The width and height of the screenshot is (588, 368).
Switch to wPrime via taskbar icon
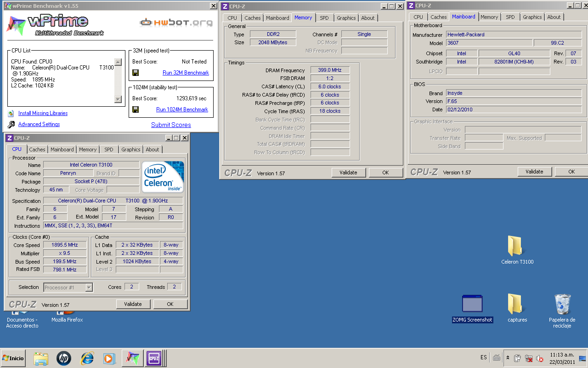pos(132,358)
